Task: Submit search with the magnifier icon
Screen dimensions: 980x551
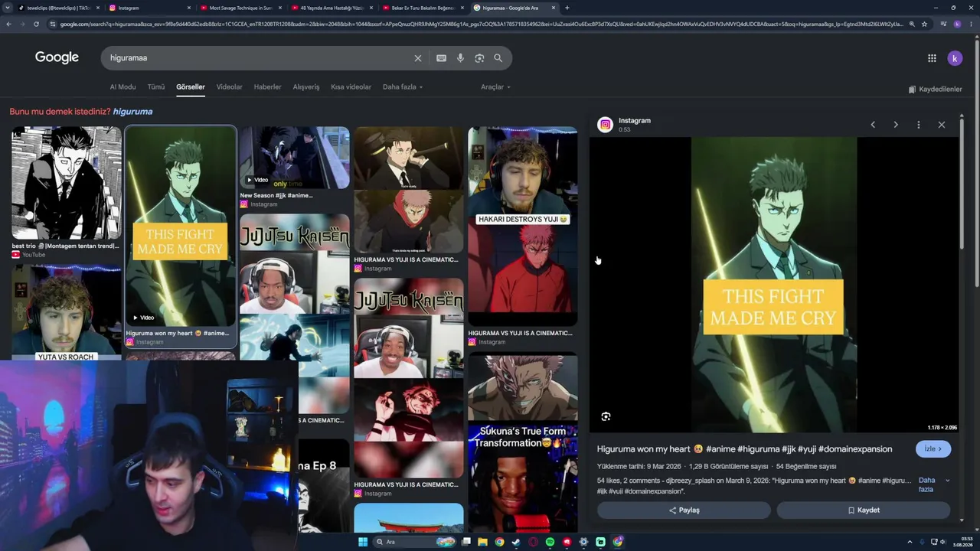Action: coord(498,58)
